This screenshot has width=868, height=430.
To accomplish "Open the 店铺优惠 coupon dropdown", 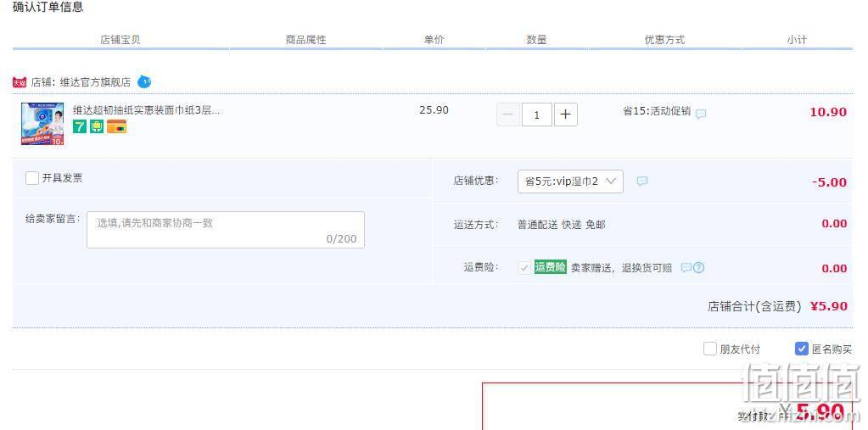I will 570,181.
